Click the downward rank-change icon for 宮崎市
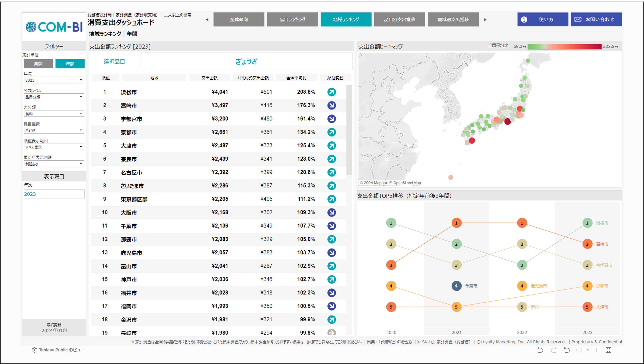 click(331, 106)
